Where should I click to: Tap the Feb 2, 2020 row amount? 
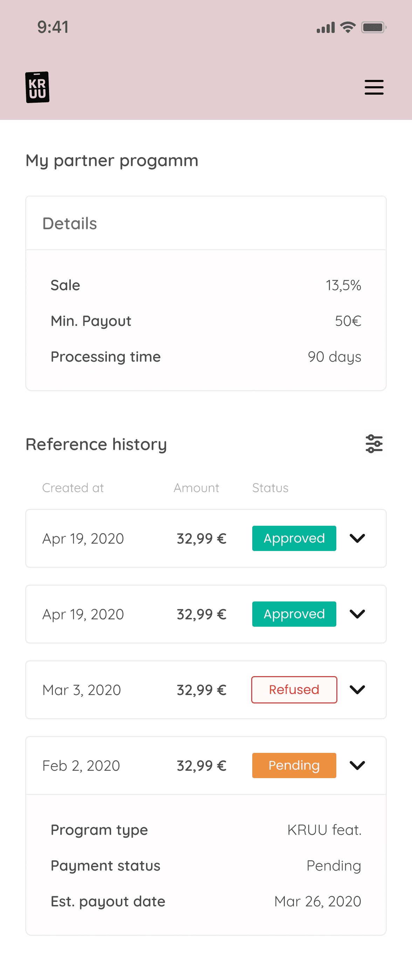(x=201, y=765)
